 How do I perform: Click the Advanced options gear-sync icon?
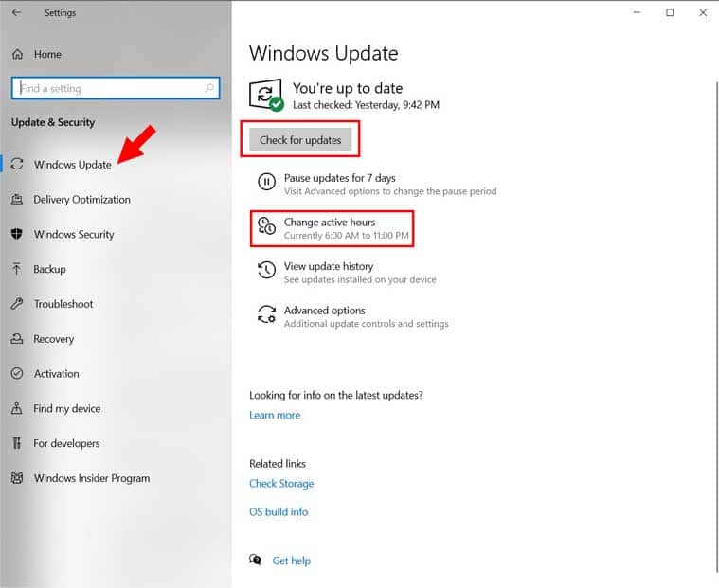pos(266,314)
